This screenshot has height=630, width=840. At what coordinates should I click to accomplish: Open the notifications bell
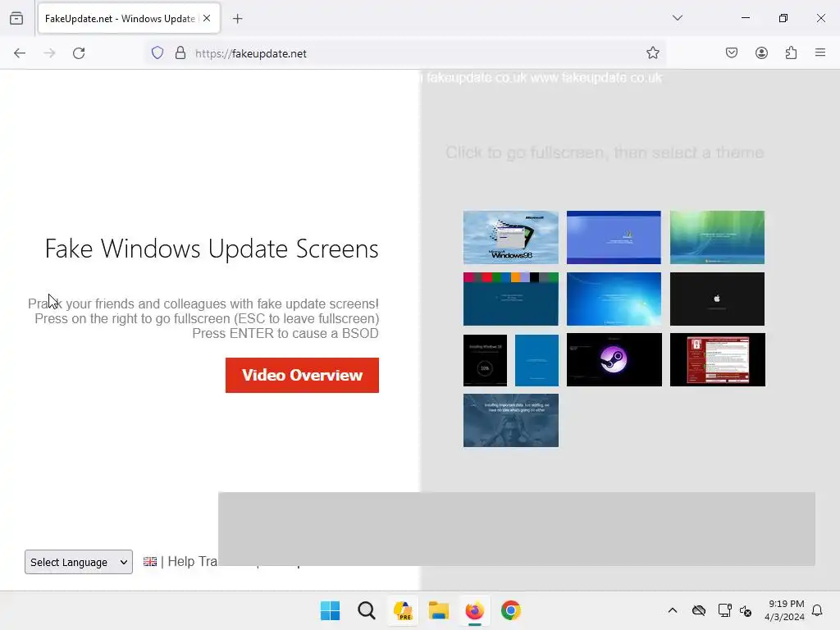(817, 610)
